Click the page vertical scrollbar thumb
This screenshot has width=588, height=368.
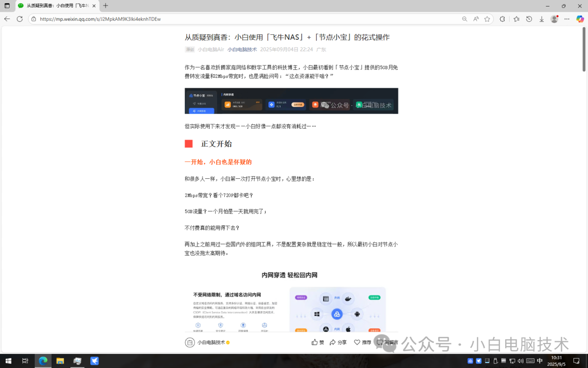584,49
